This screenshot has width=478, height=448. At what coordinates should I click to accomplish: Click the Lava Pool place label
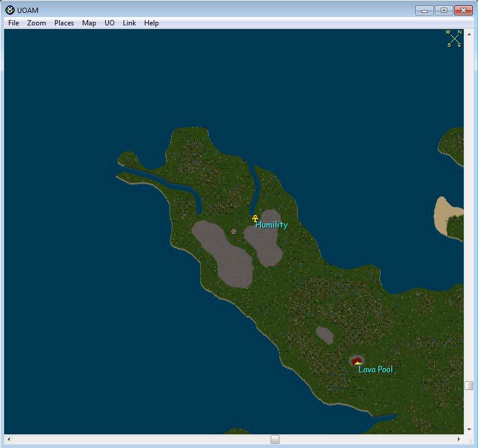click(376, 370)
